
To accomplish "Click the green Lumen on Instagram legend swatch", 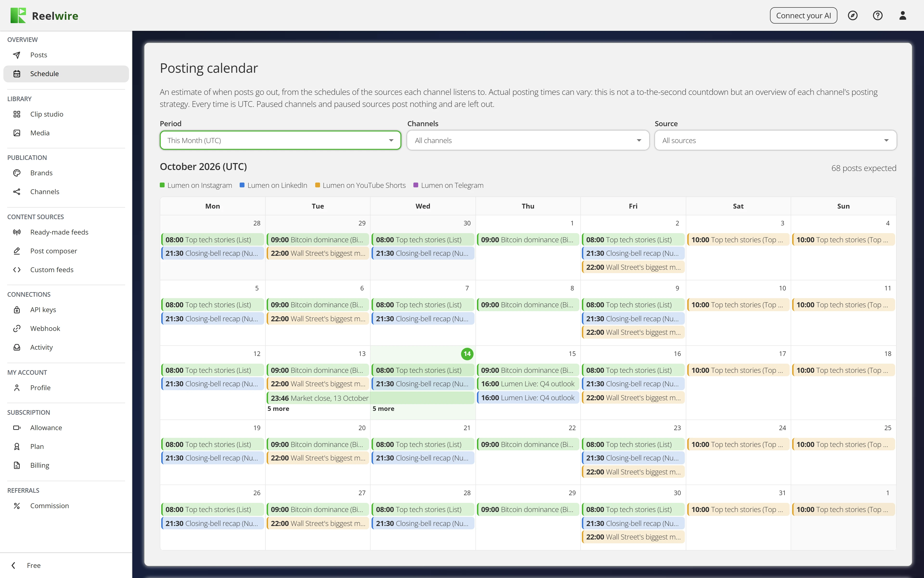I will point(162,185).
